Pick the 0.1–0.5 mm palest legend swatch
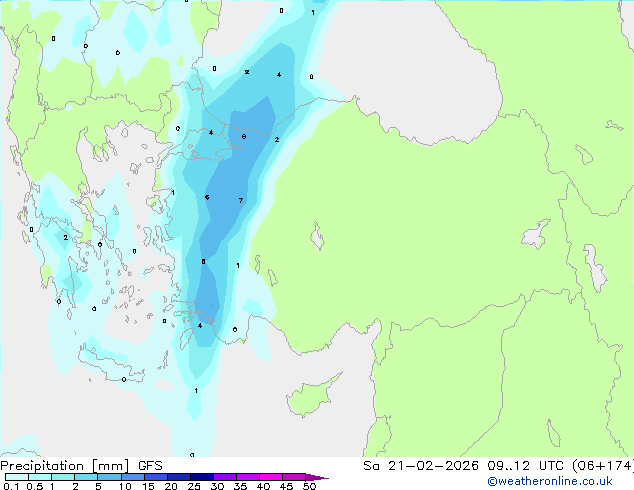Viewport: 634px width, 490px height. click(17, 477)
